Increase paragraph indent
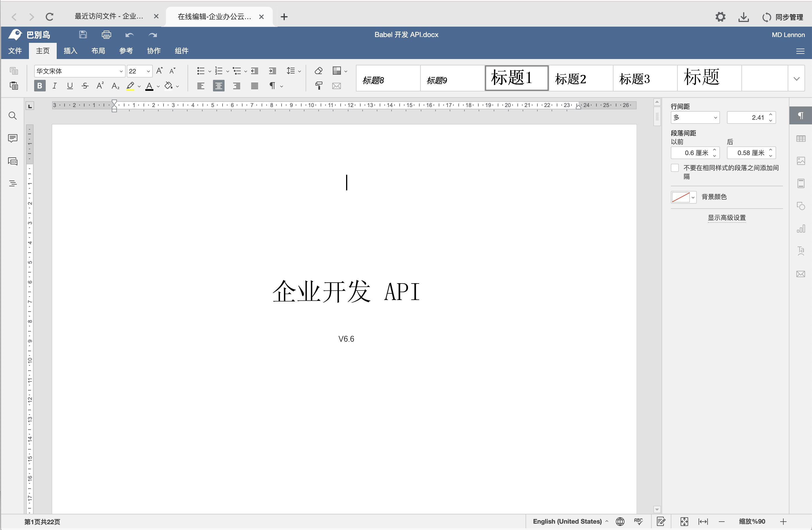Viewport: 812px width, 530px height. point(273,71)
